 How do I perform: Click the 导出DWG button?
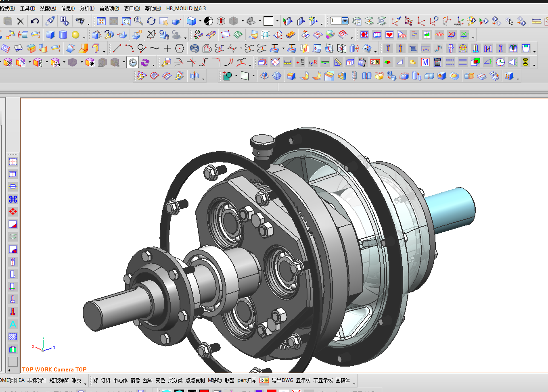tap(282, 380)
